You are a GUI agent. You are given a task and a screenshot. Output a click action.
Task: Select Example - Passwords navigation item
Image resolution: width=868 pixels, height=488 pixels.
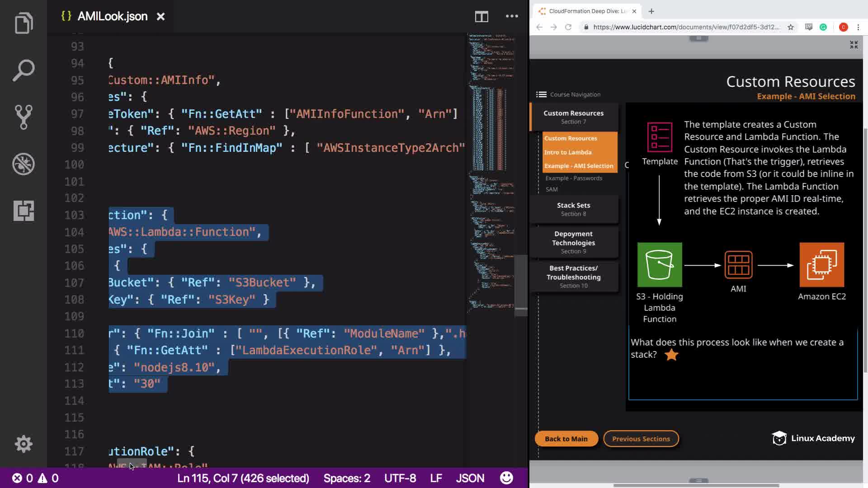(x=573, y=178)
